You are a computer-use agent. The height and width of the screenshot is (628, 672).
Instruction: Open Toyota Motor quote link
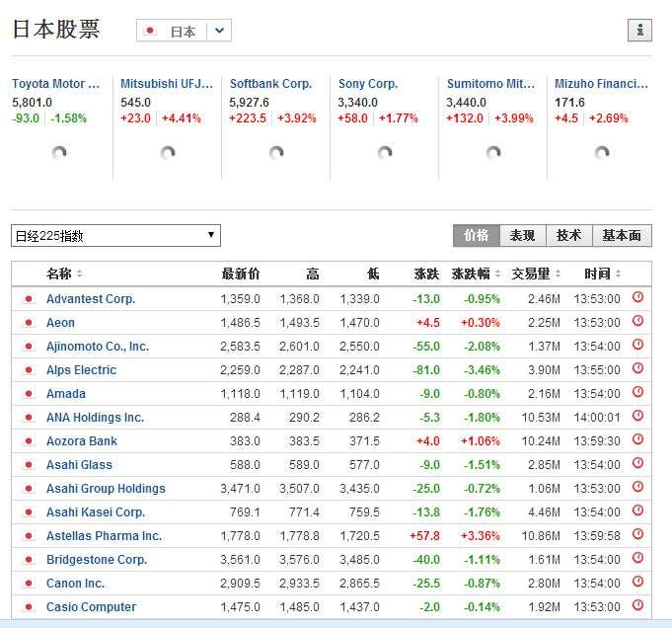point(55,84)
